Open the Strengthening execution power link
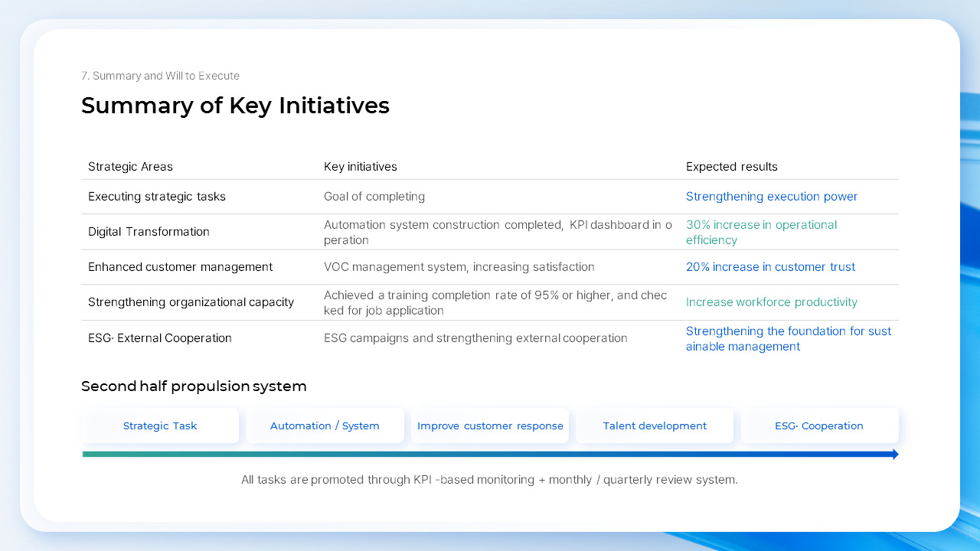 [x=772, y=197]
